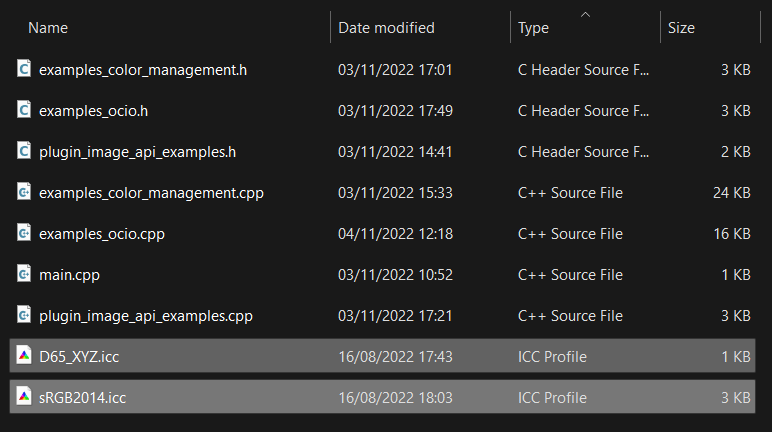
Task: Select the examples_ocio.cpp file name
Action: (100, 234)
